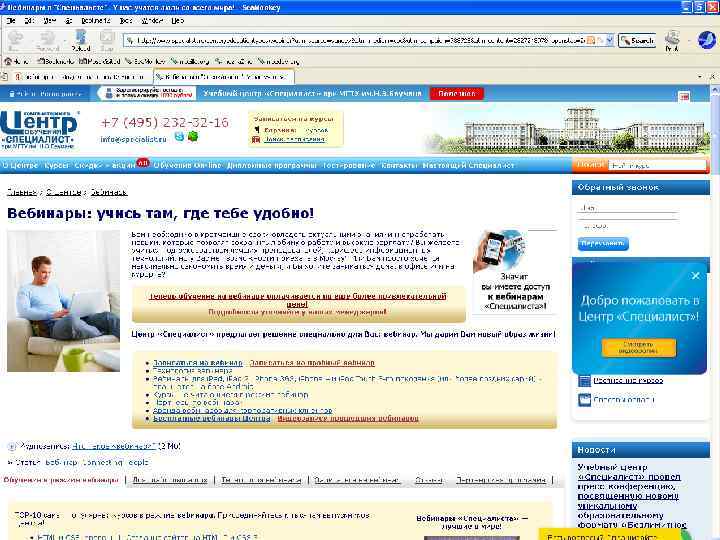Open the Tools menu

click(126, 21)
